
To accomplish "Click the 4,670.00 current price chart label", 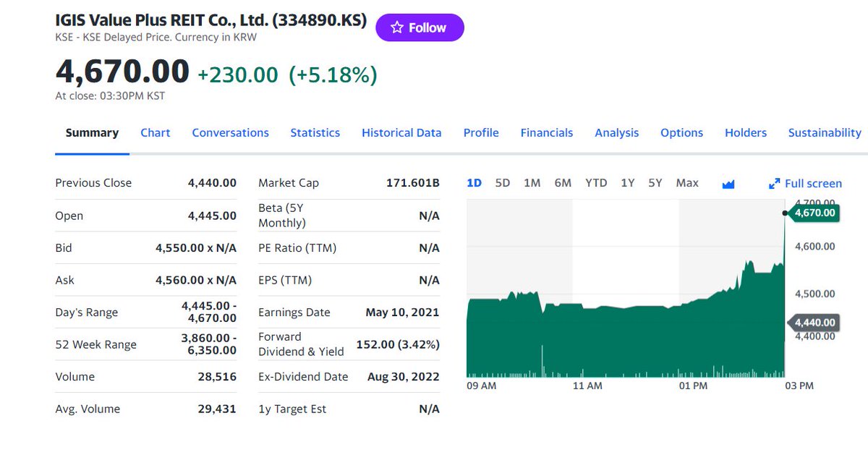I will coord(814,213).
